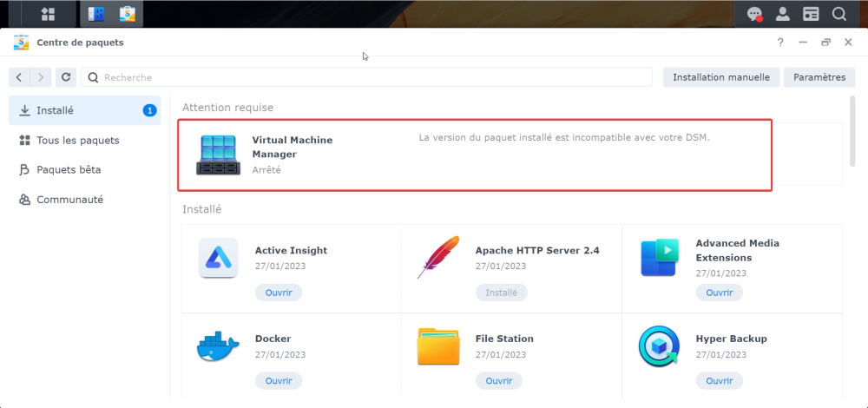Click the DSM incompatibility warning message

click(564, 138)
